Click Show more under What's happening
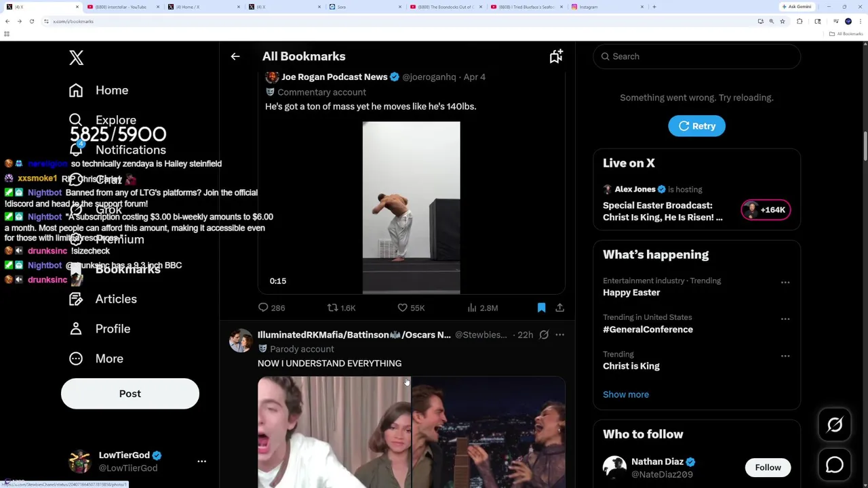Screen dimensions: 868x488 click(x=626, y=394)
